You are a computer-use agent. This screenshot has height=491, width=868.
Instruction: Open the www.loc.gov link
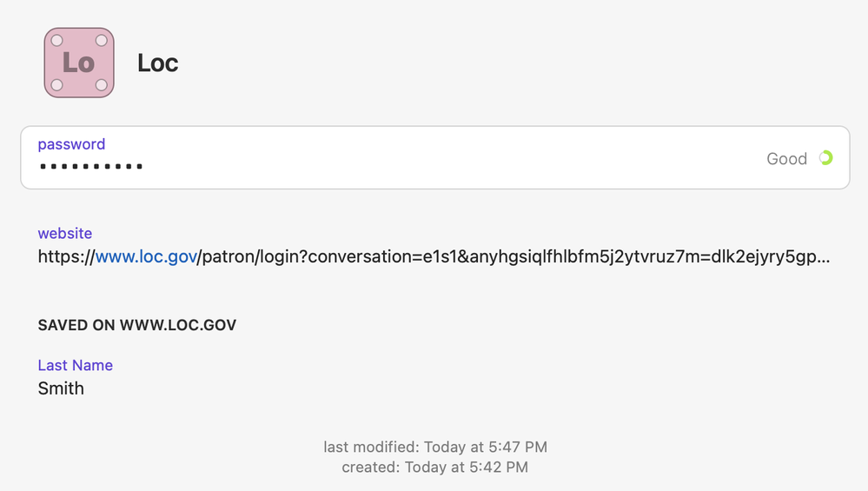pos(146,257)
